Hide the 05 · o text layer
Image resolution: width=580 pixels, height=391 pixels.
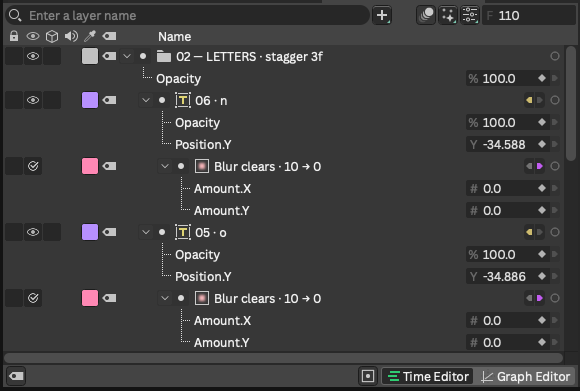(33, 232)
